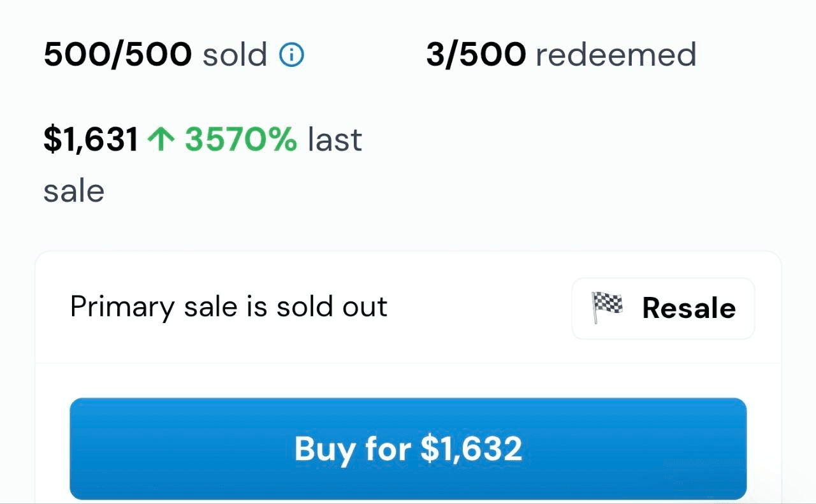Click the checkered flag icon
The width and height of the screenshot is (816, 504).
607,308
